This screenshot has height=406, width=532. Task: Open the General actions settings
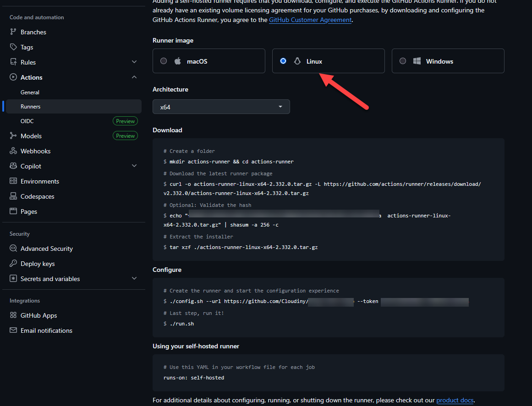[x=30, y=92]
